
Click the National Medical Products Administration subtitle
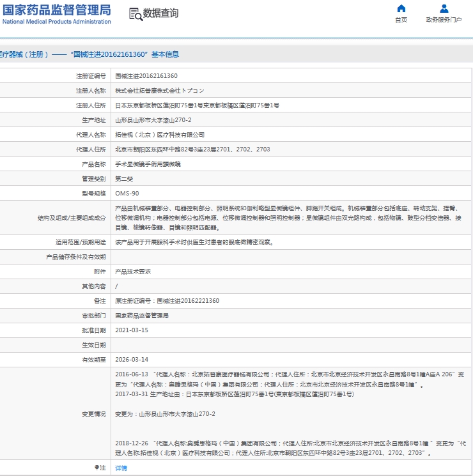56,22
